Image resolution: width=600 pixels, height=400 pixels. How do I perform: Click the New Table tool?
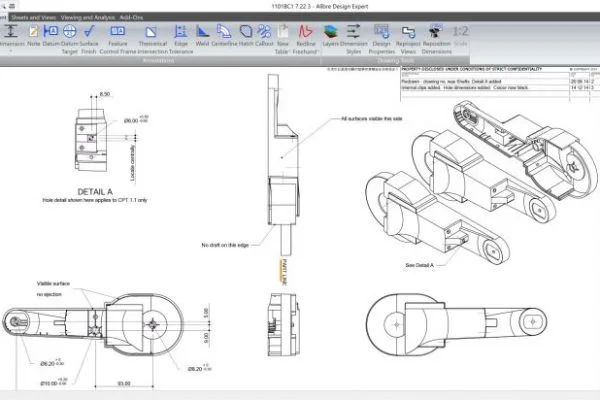282,39
